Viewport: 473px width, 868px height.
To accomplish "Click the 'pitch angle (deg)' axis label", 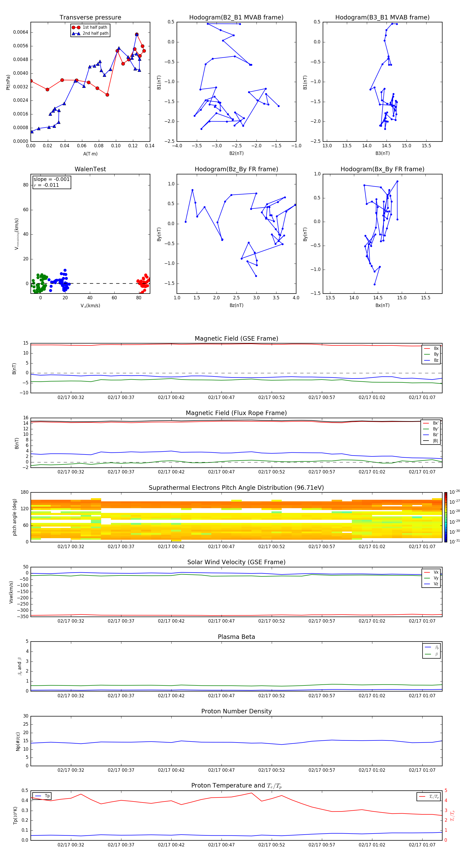I will tap(14, 517).
